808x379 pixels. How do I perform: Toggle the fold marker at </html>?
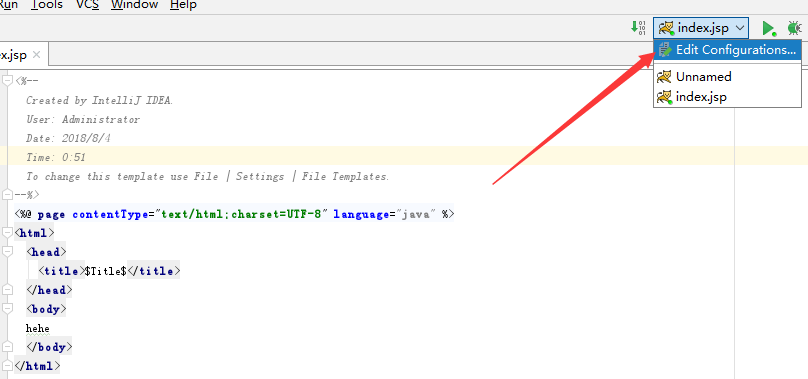[x=7, y=366]
